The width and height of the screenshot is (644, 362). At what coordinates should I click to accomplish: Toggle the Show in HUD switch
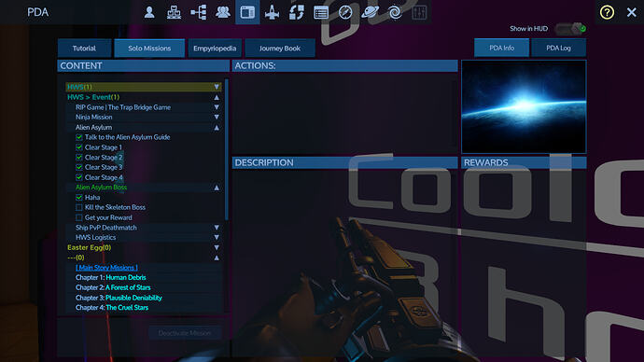pos(570,29)
